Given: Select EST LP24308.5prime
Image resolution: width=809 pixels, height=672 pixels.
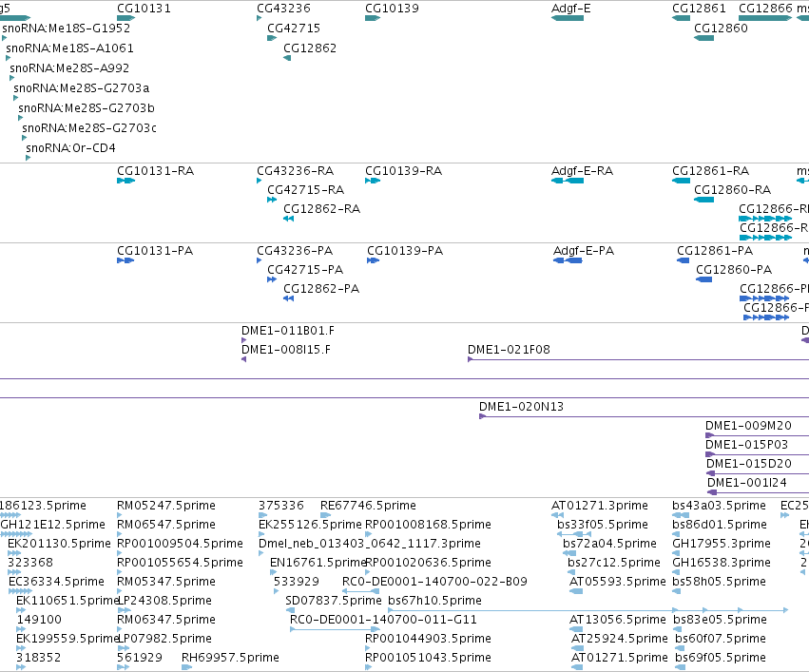Looking at the screenshot, I should coord(164,601).
